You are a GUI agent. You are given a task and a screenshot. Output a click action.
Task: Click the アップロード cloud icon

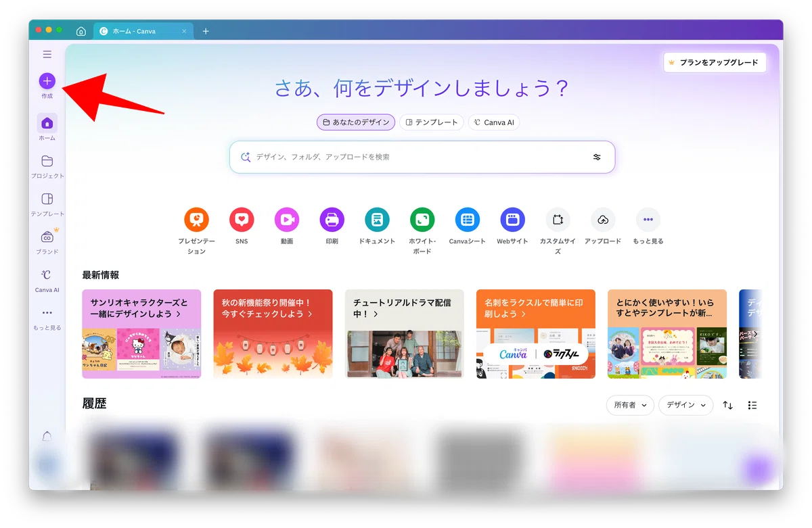[603, 219]
